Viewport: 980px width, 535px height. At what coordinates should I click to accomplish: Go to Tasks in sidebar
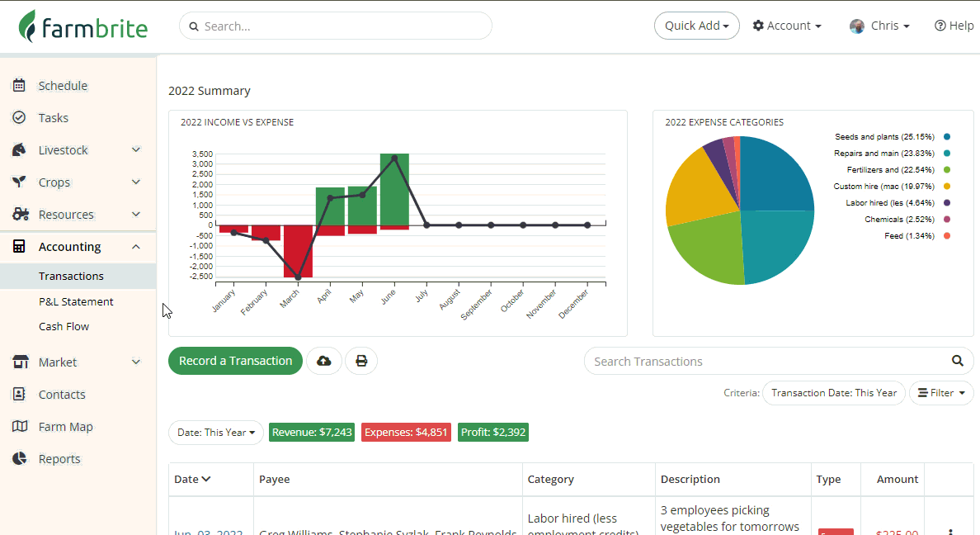[53, 117]
